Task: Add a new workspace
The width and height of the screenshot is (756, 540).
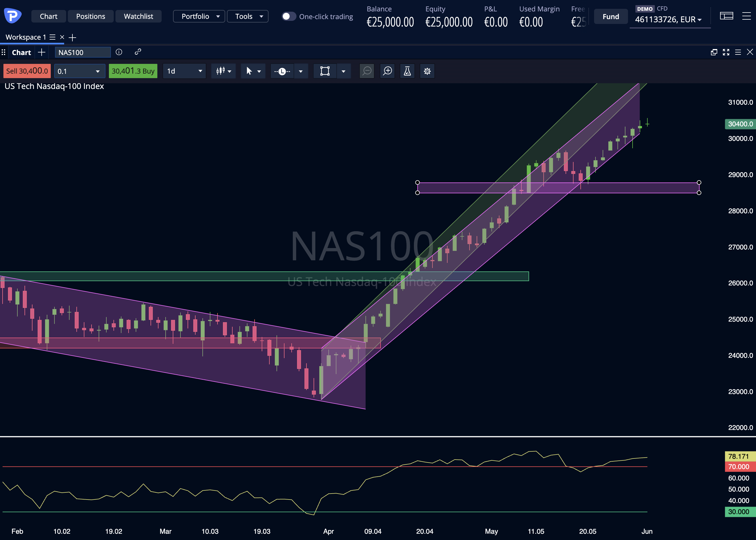Action: pos(72,38)
